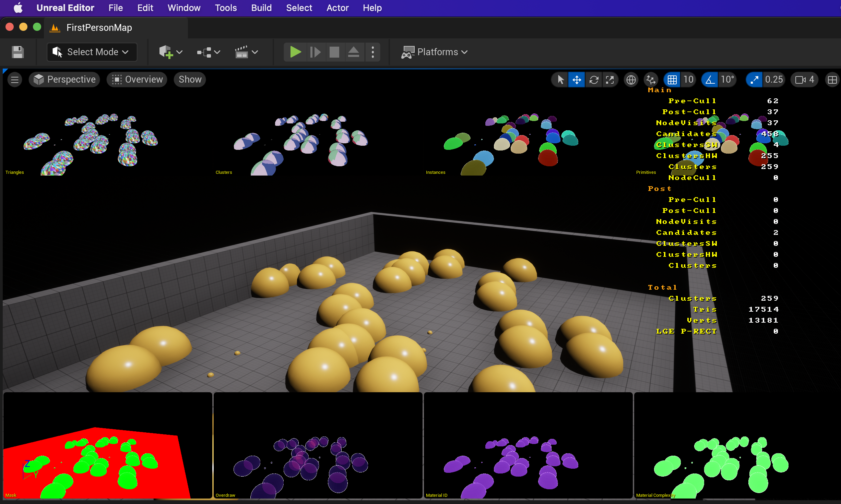Click the Show viewport button
This screenshot has height=504, width=841.
190,80
